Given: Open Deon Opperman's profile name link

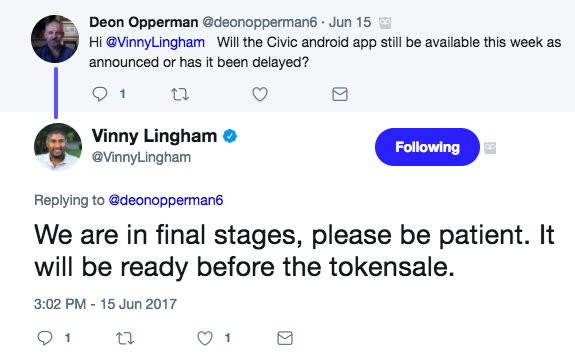Looking at the screenshot, I should (x=144, y=22).
